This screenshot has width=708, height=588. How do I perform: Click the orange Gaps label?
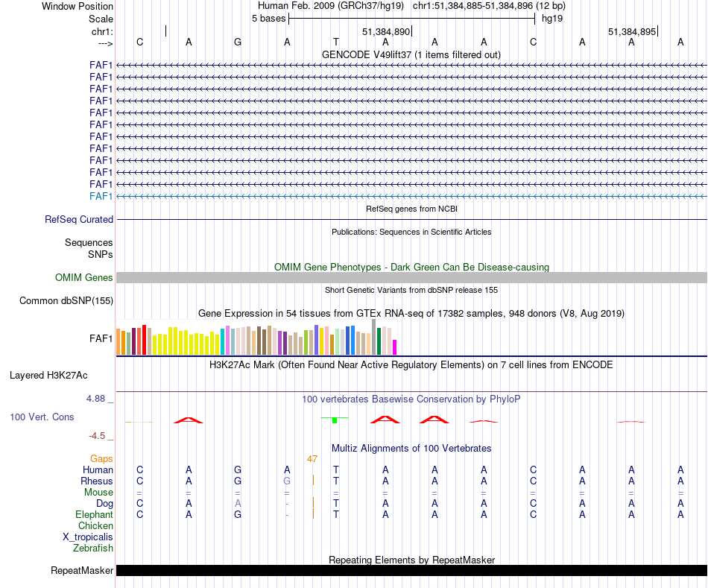(101, 459)
